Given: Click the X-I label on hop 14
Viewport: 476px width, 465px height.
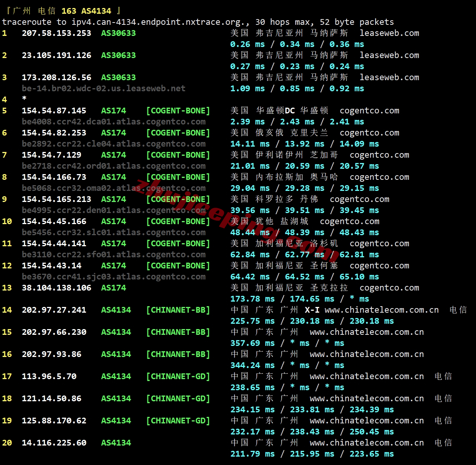Looking at the screenshot, I should click(x=312, y=310).
